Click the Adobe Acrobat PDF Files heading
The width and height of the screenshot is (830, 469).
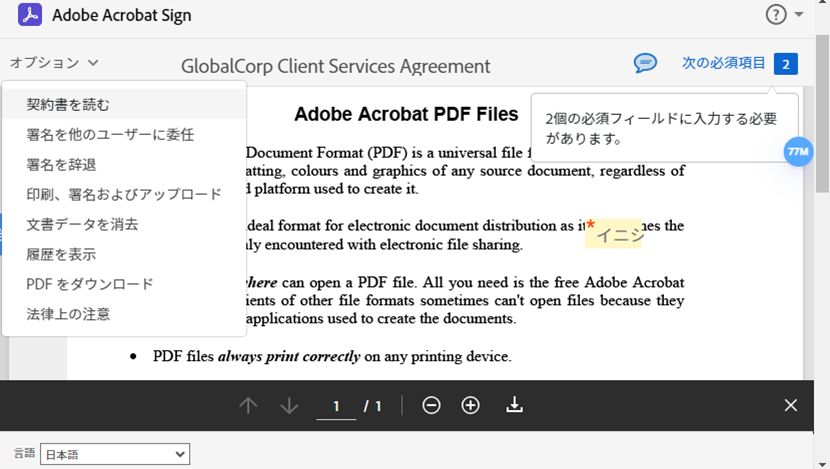406,114
